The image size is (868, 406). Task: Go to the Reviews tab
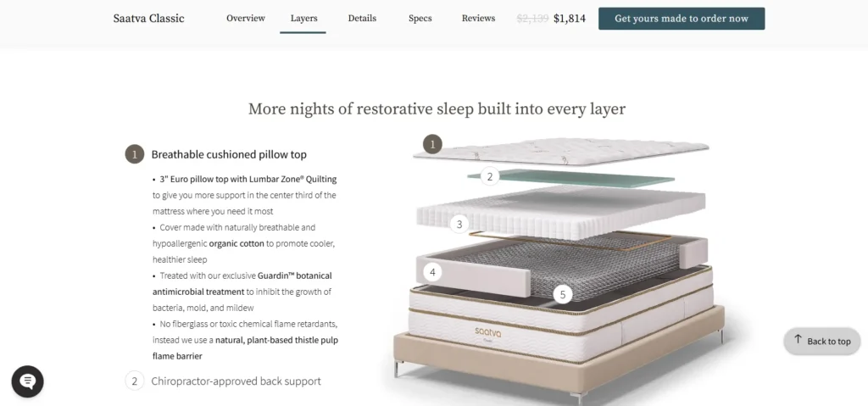click(478, 19)
